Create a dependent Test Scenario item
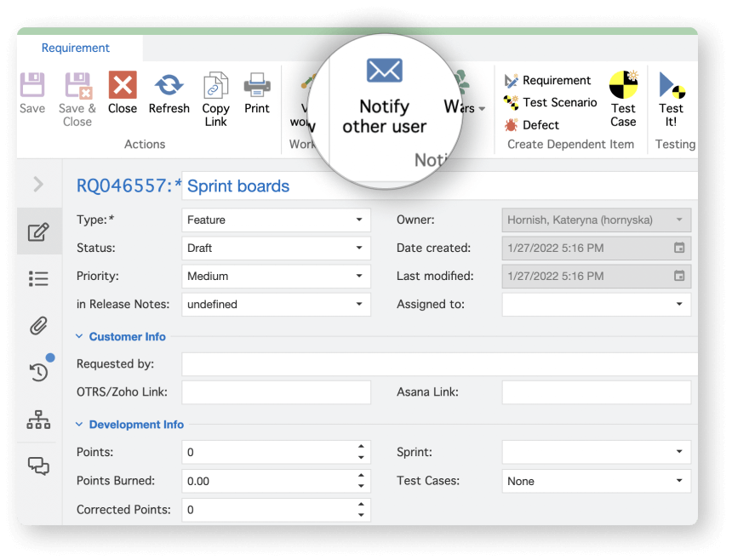 [551, 102]
